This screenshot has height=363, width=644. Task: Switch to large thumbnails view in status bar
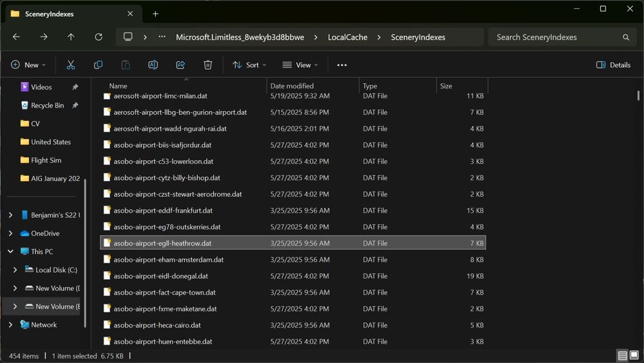(634, 356)
